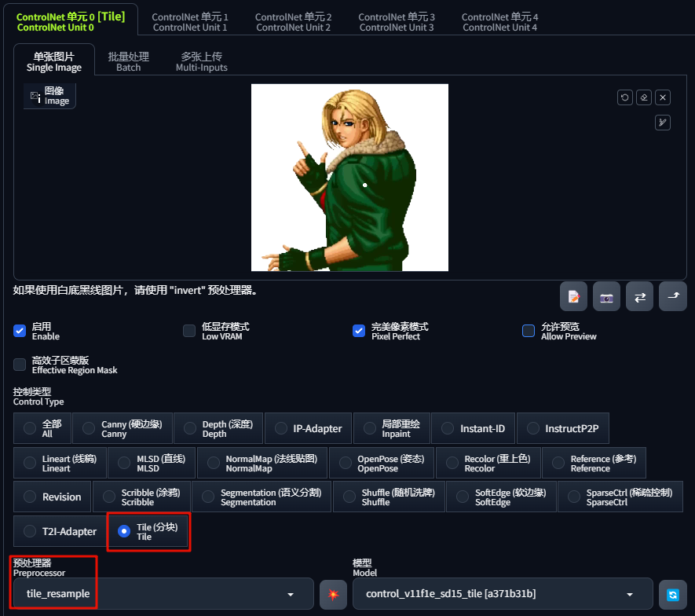This screenshot has height=616, width=695.
Task: Refresh model list with the blue refresh icon
Action: [x=673, y=594]
